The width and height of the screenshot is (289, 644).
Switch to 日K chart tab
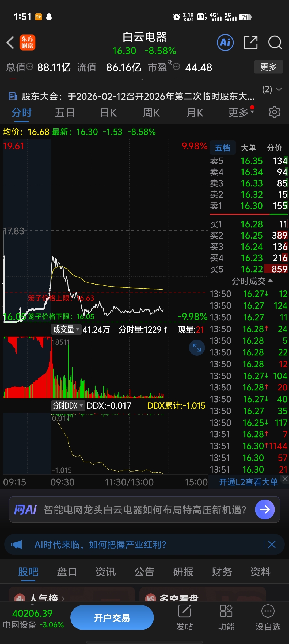pos(108,112)
